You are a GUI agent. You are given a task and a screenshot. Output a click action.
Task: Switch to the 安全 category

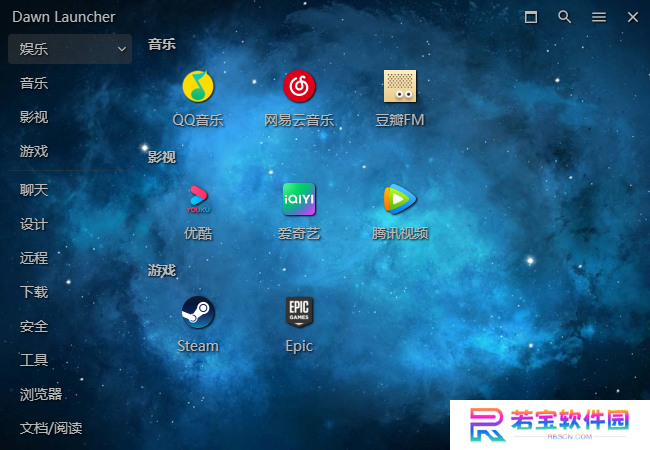[x=34, y=327]
